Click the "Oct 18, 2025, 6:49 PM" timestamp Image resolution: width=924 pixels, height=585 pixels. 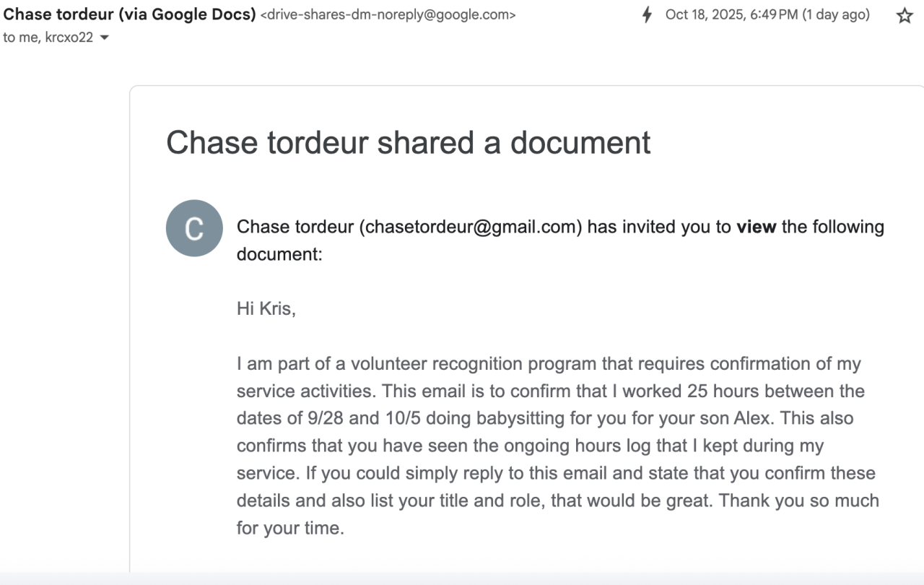tap(731, 15)
